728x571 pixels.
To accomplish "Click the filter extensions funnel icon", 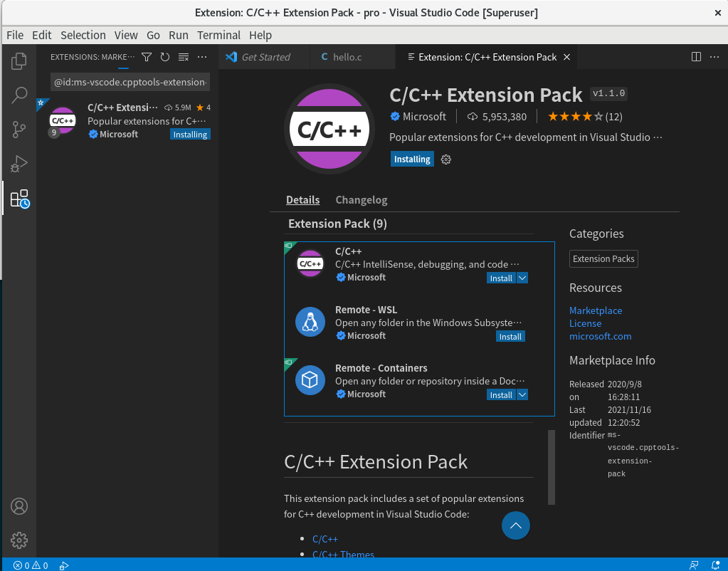I will (147, 57).
